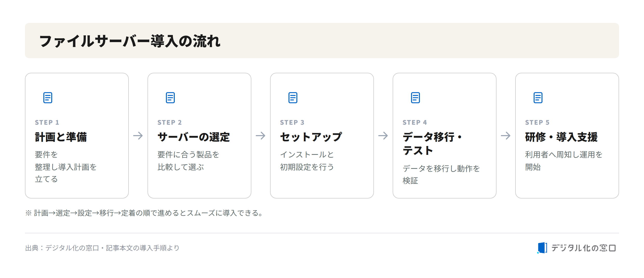Click the document icon above セットアップ
644x278 pixels.
(293, 98)
